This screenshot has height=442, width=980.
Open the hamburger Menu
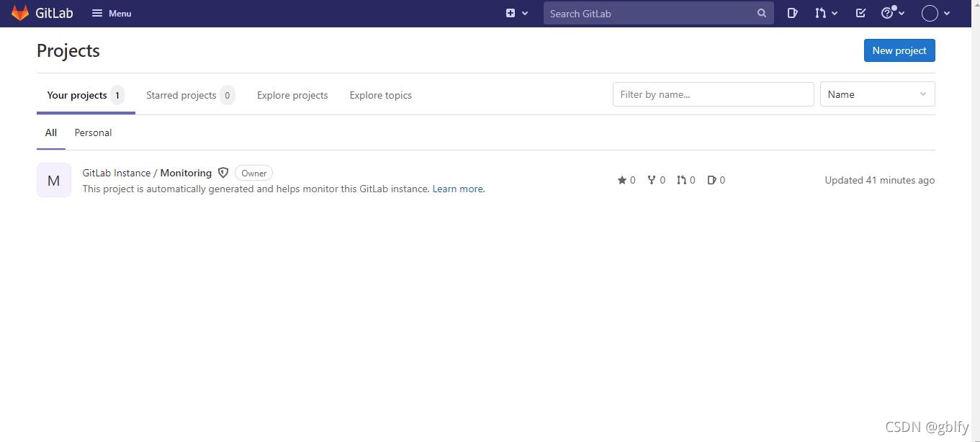(x=112, y=13)
